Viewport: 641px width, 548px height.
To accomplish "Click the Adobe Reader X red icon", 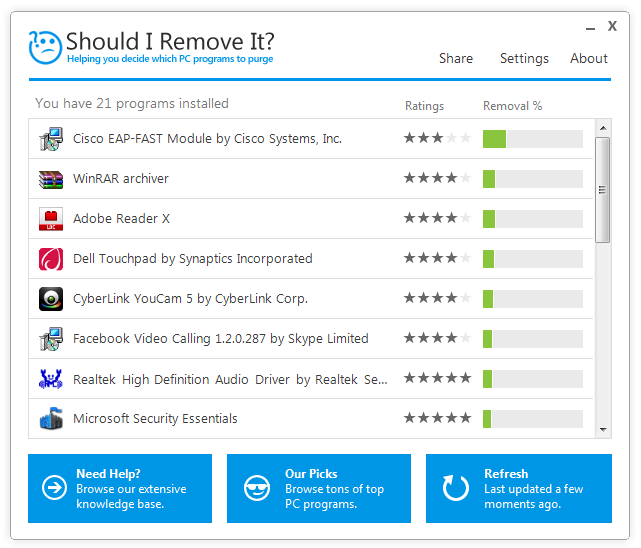I will 51,219.
